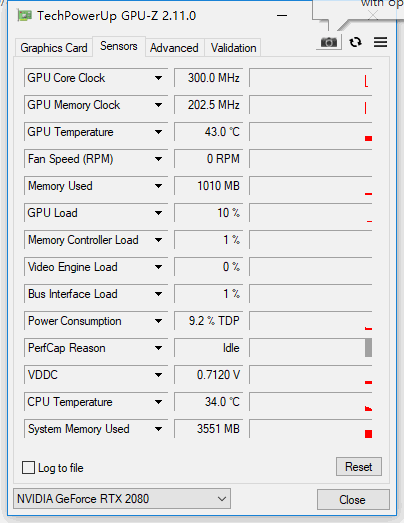Click the Close button
The width and height of the screenshot is (404, 523).
tap(353, 500)
